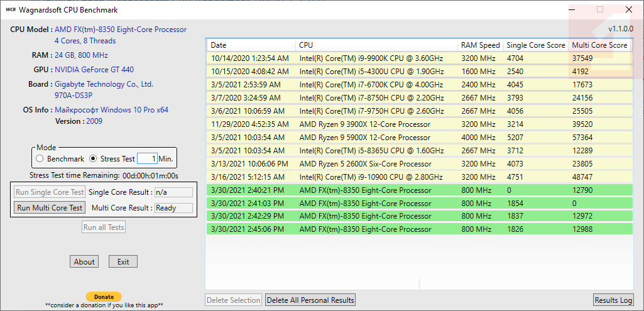Image resolution: width=644 pixels, height=311 pixels.
Task: Click the multi core score 57364
Action: tap(582, 138)
